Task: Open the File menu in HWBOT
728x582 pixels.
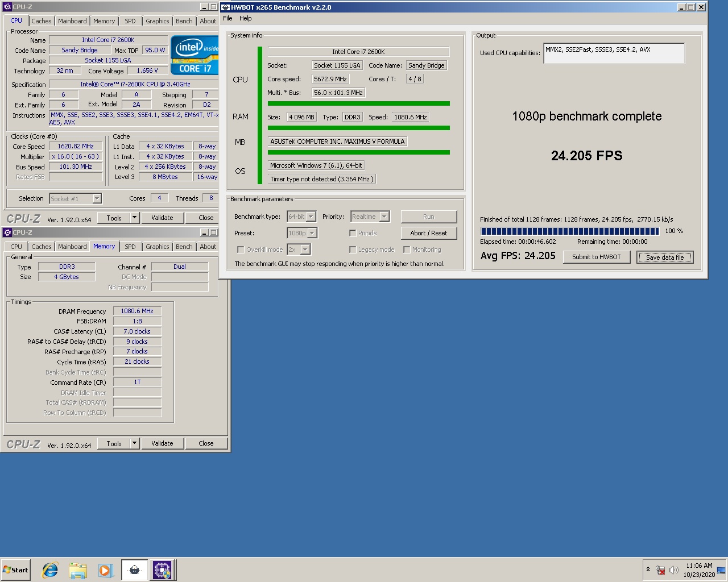Action: [x=227, y=18]
